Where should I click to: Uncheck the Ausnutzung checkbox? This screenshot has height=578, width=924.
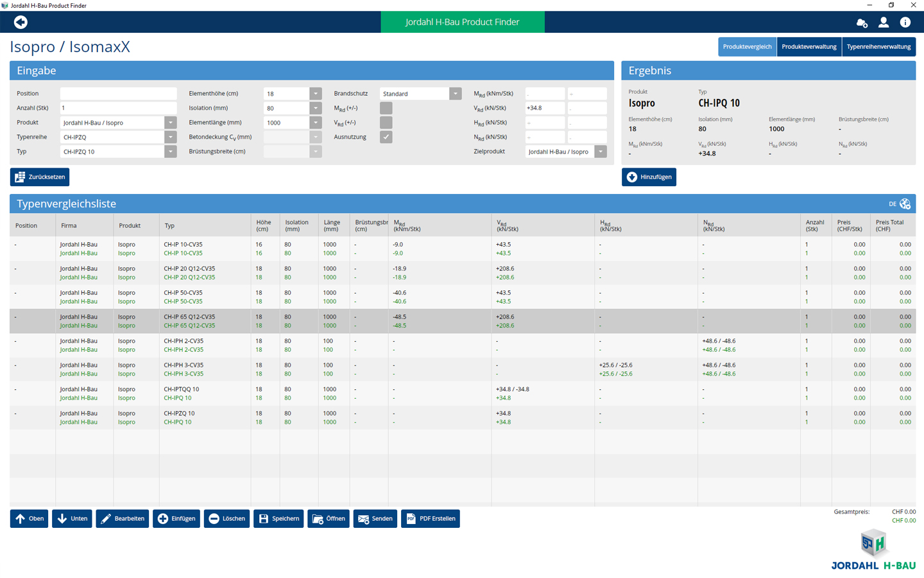click(386, 137)
